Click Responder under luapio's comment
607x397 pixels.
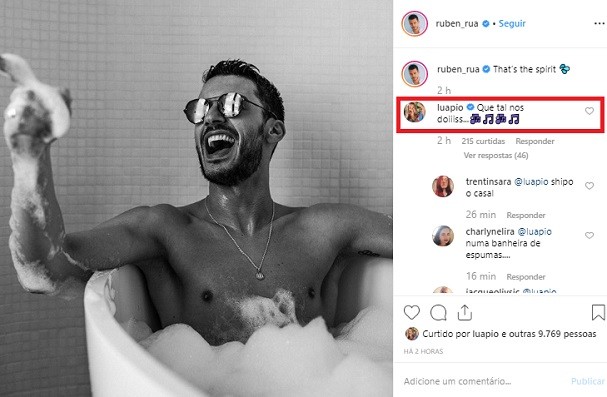535,141
